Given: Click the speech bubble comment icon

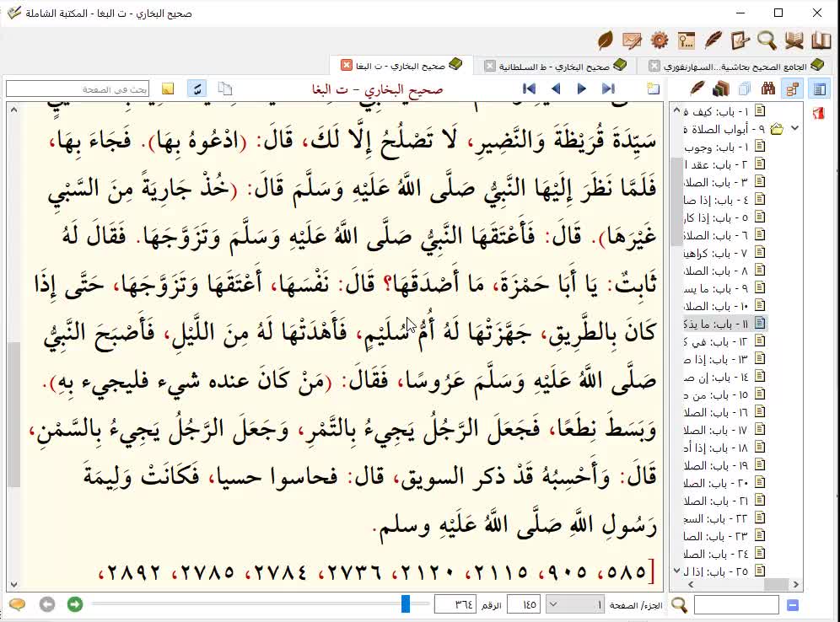Looking at the screenshot, I should click(17, 604).
